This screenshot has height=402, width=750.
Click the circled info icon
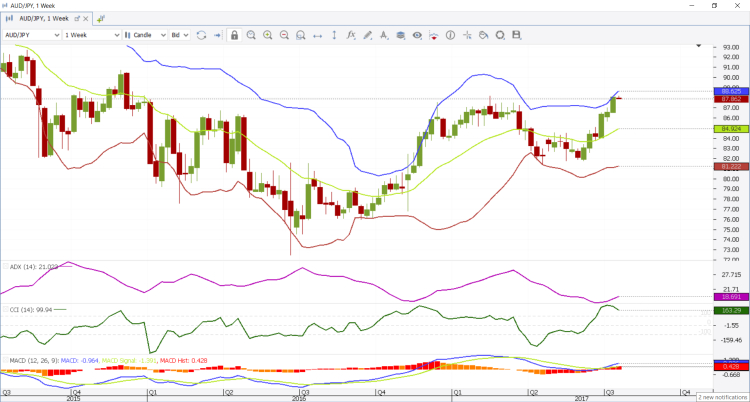point(450,35)
